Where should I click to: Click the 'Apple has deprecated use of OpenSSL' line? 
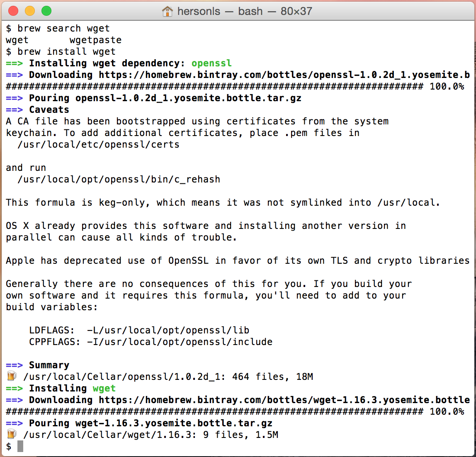point(238,260)
